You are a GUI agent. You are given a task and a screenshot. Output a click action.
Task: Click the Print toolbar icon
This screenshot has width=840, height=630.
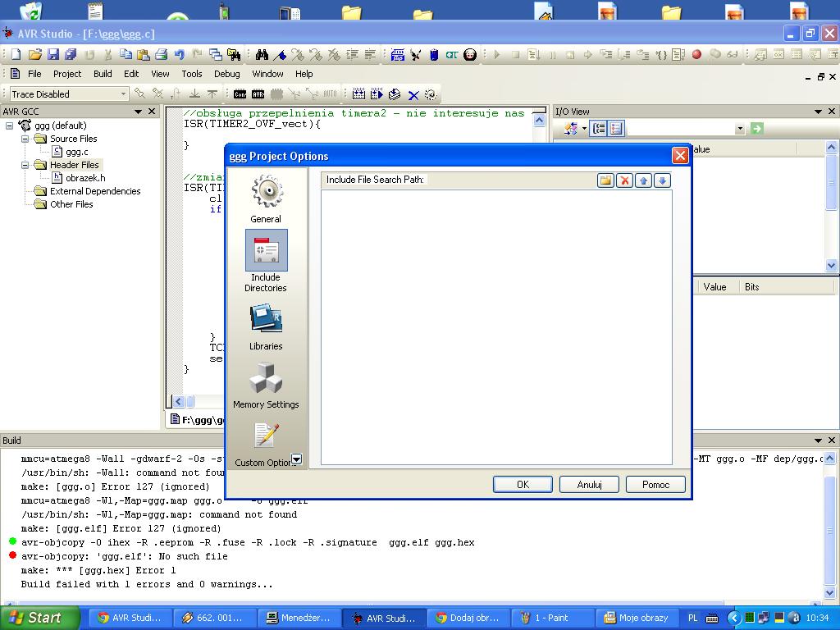162,54
